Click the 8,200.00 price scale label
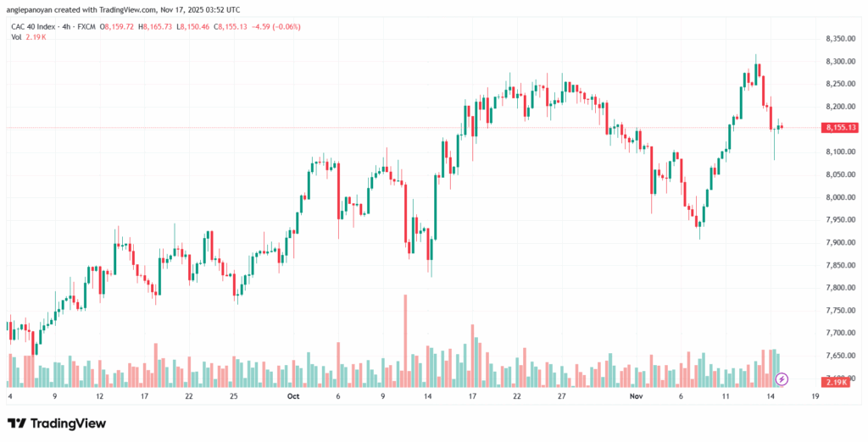 point(839,107)
